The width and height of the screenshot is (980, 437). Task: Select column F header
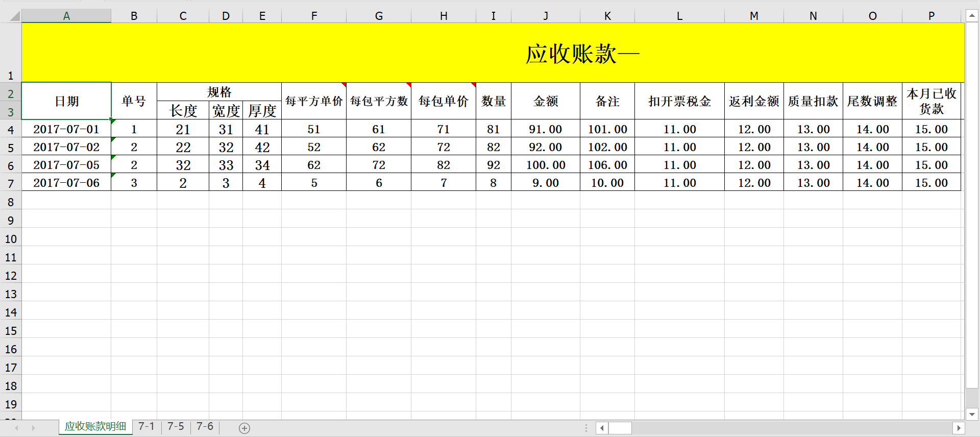pos(314,16)
